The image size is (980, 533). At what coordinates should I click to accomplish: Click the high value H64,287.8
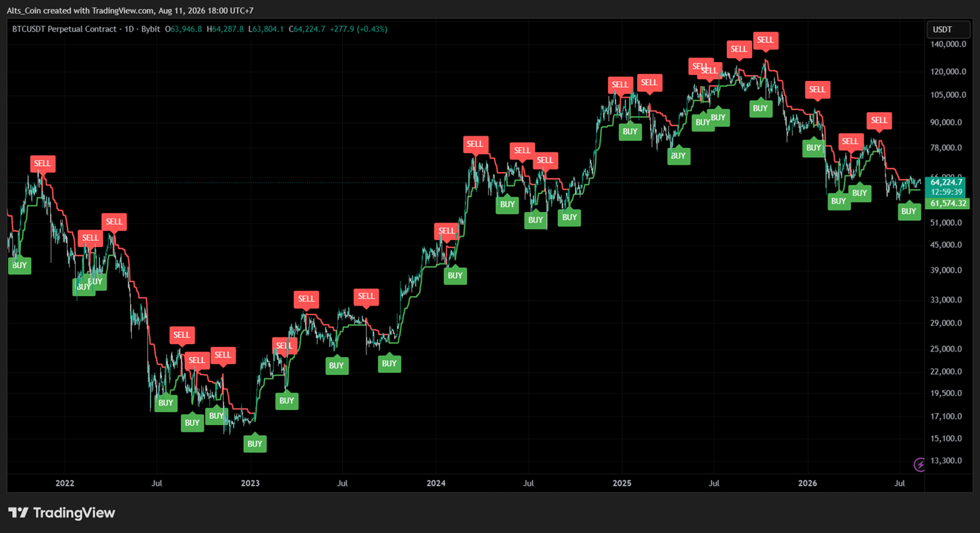(x=225, y=29)
